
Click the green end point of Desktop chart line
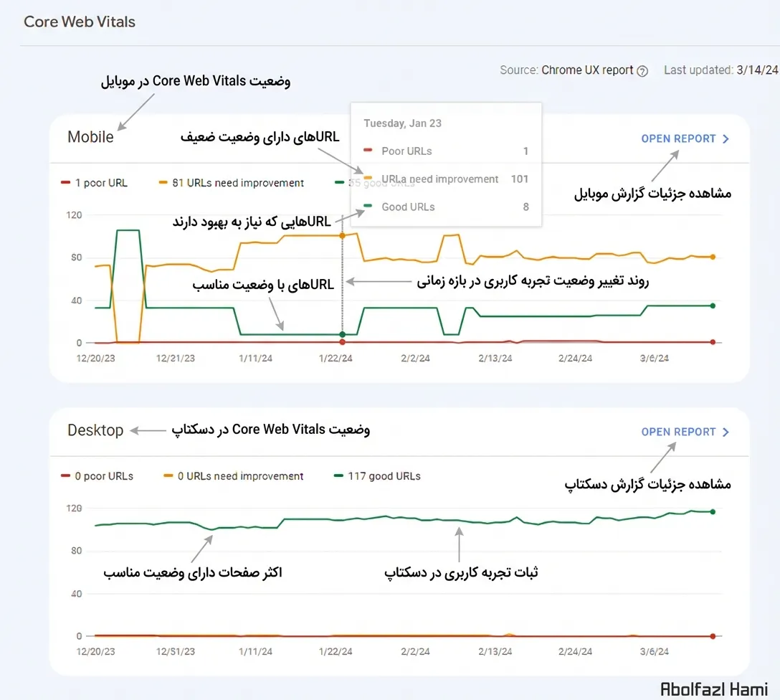coord(713,511)
